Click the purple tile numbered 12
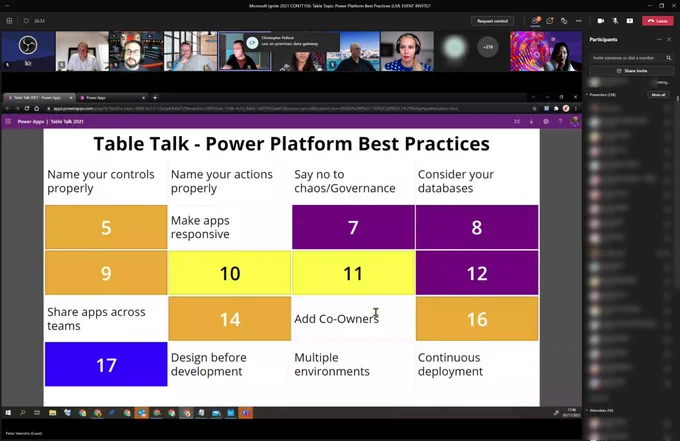The width and height of the screenshot is (680, 441). 477,273
